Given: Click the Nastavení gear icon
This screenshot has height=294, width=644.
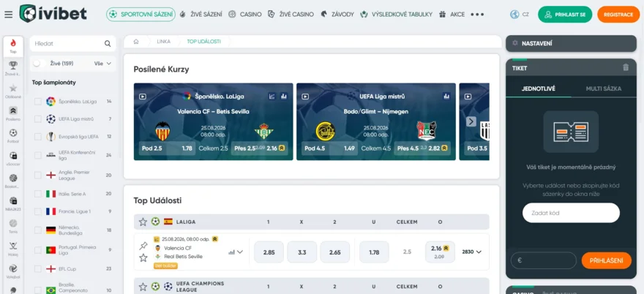Looking at the screenshot, I should (514, 43).
